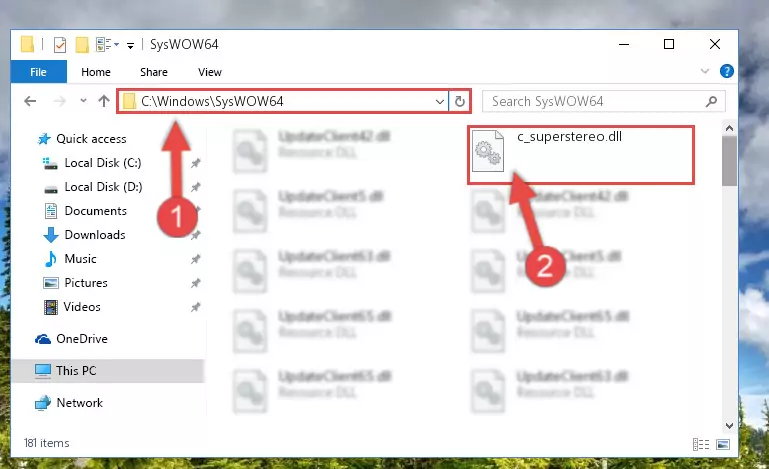Open Explorer help via the question mark
Viewport: 769px width, 469px height.
coord(726,71)
